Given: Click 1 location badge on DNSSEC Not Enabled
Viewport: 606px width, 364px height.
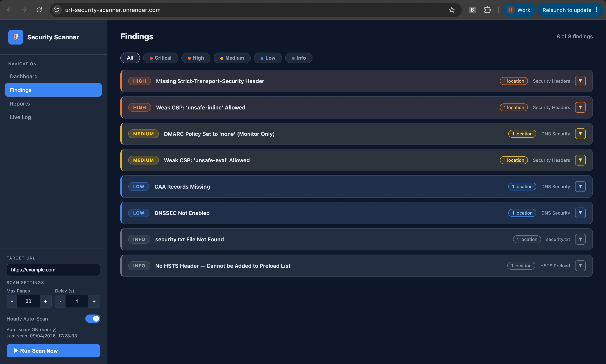Looking at the screenshot, I should pyautogui.click(x=522, y=213).
